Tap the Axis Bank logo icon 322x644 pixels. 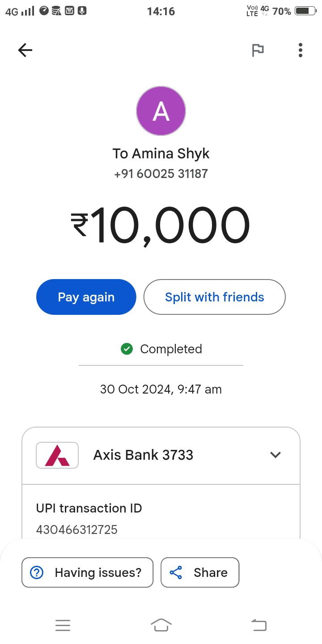57,455
